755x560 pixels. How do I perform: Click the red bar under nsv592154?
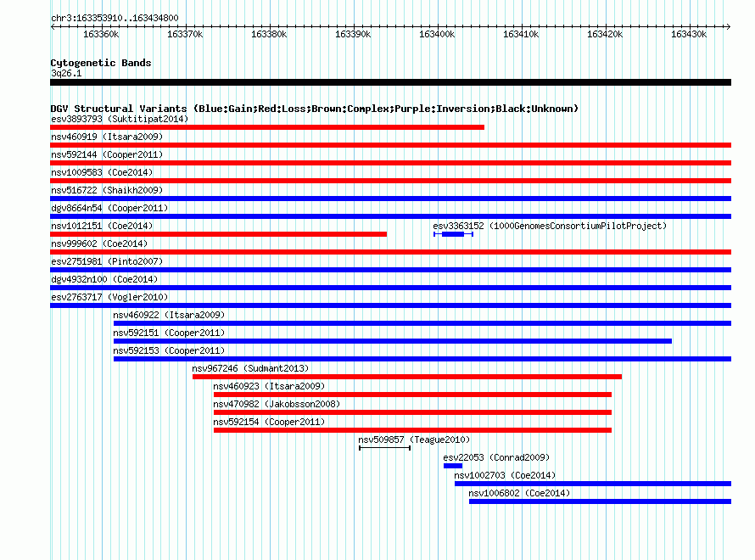(x=412, y=430)
